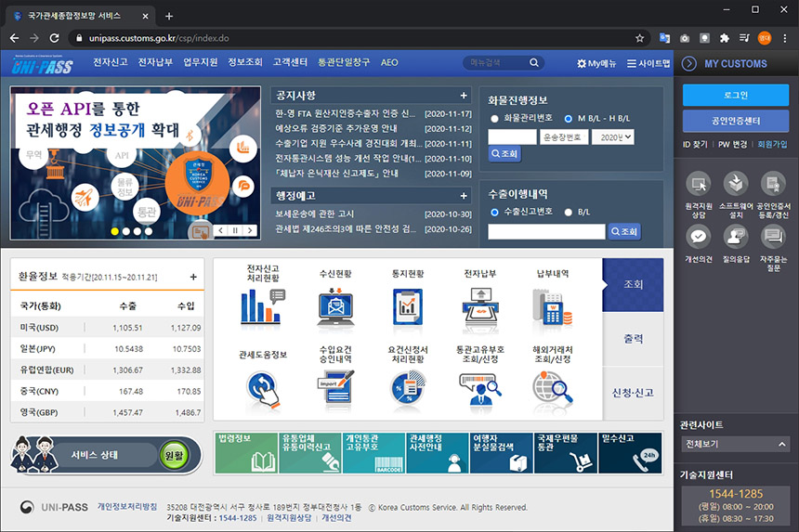Open 전자신고 menu
Screen dimensions: 799x532
pyautogui.click(x=110, y=62)
